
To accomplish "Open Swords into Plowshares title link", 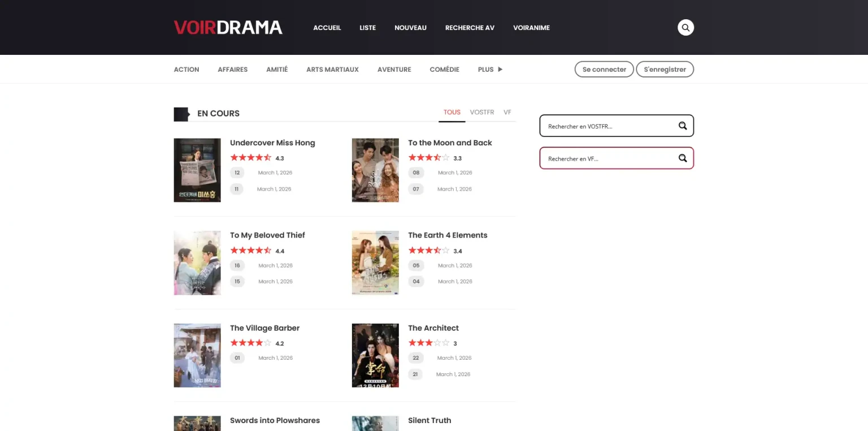I will (x=275, y=420).
